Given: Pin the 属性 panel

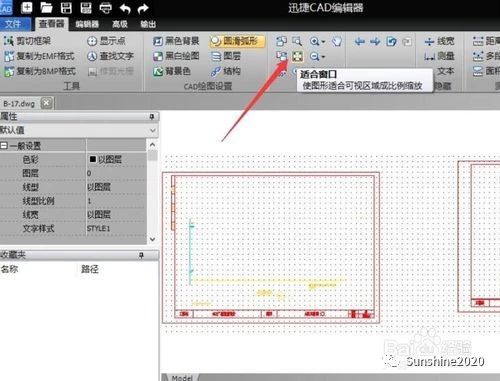Looking at the screenshot, I should tap(152, 117).
